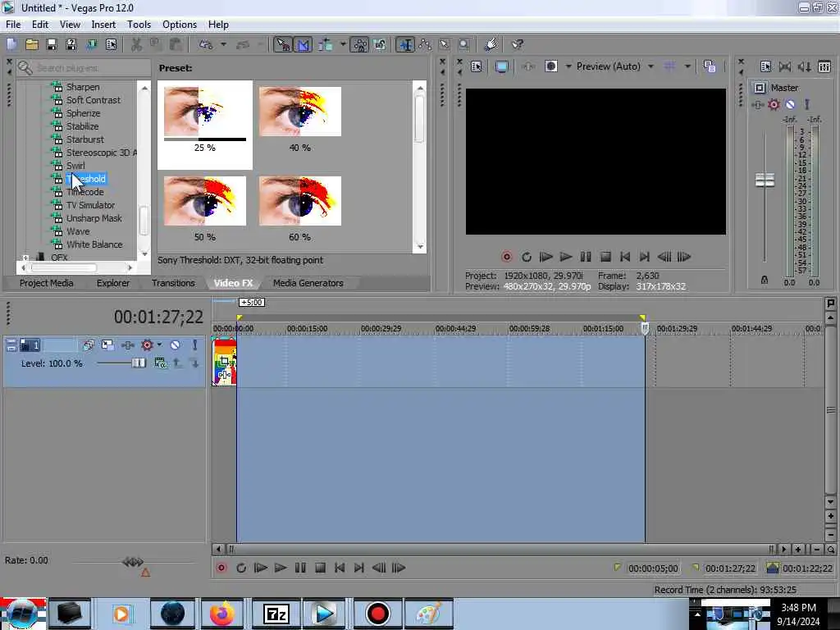Select the Zoom Edit tool in toolbar
Image resolution: width=840 pixels, height=630 pixels.
click(464, 44)
